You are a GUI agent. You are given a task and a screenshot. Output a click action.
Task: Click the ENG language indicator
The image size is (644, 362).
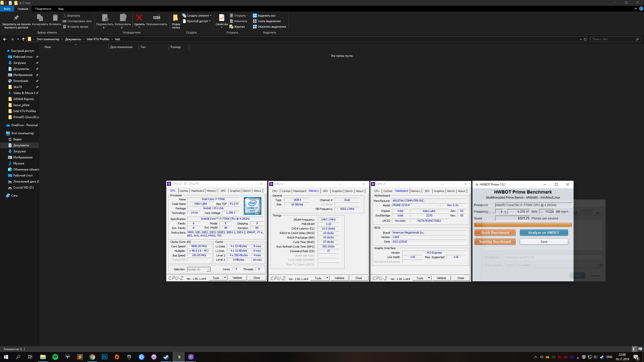point(609,357)
